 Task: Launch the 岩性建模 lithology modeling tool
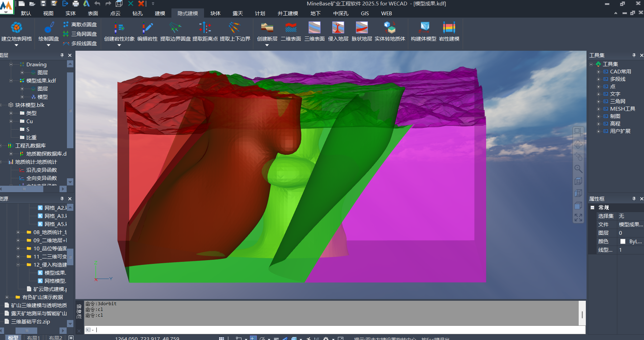click(x=449, y=28)
